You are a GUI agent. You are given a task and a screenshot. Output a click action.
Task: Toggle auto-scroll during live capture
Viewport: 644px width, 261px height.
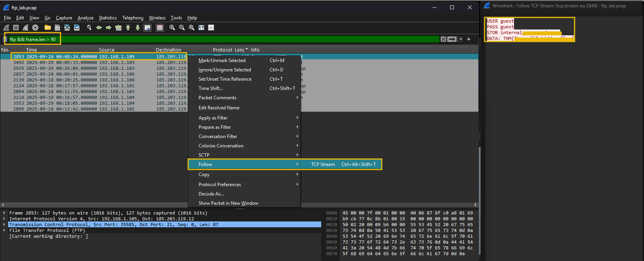click(x=147, y=28)
